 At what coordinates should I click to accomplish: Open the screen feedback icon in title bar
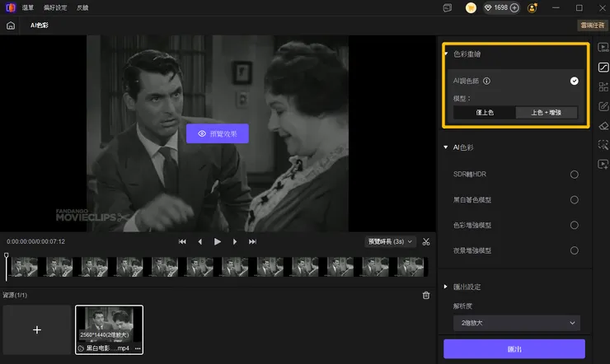tap(448, 7)
